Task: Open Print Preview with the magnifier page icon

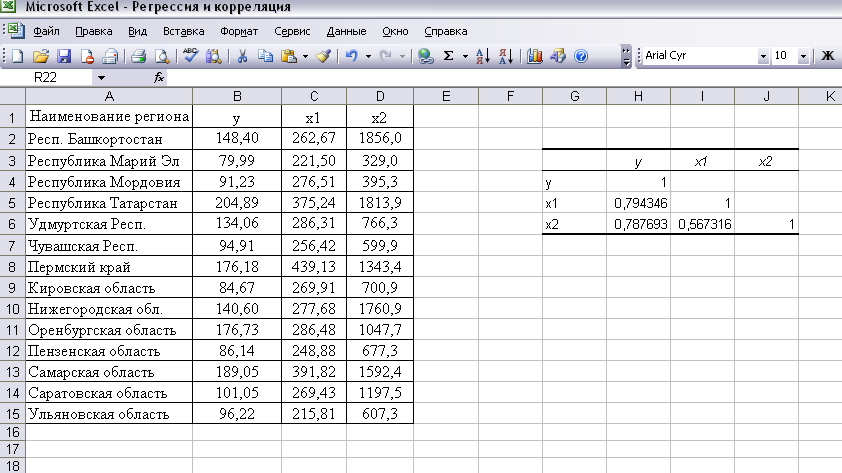Action: coord(162,56)
